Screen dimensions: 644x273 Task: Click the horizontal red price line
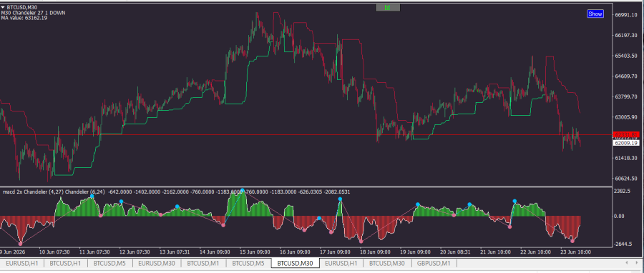(306, 134)
